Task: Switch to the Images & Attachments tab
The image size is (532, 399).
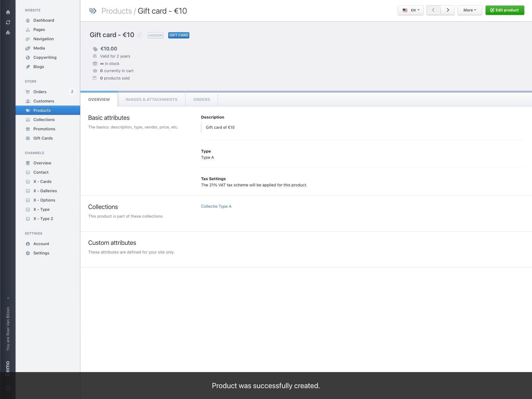Action: pos(152,99)
